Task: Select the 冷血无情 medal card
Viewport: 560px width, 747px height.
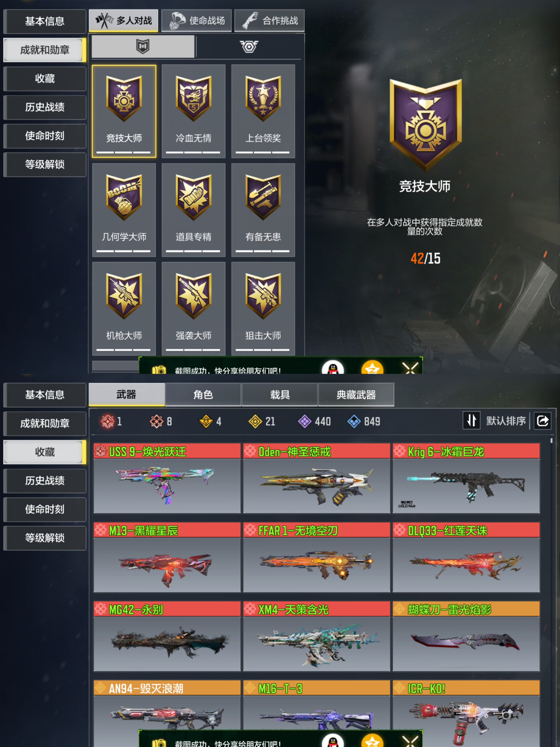Action: click(x=194, y=111)
